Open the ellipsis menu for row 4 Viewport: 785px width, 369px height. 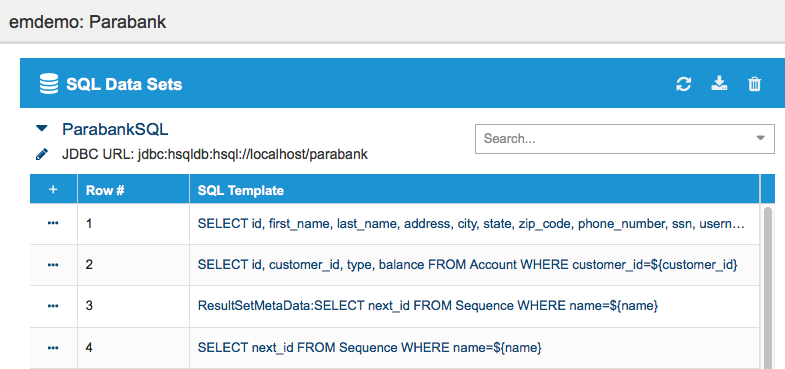(x=53, y=347)
